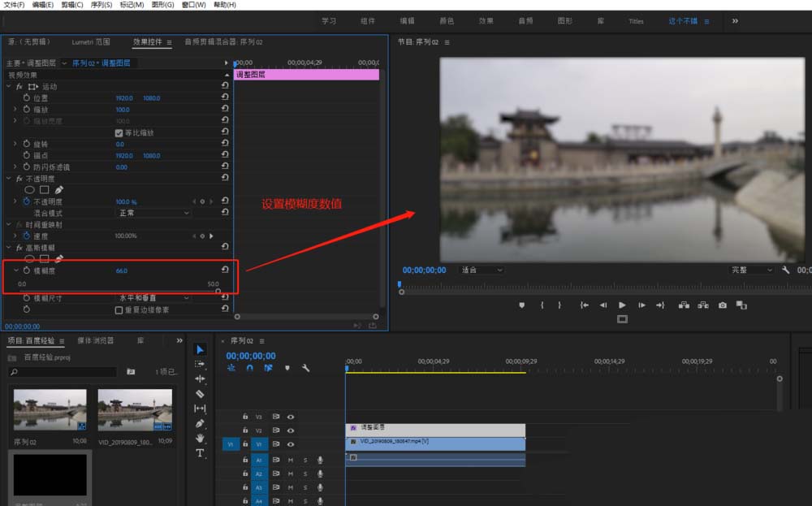This screenshot has height=506, width=812.
Task: Pick the Hand tool
Action: (201, 438)
